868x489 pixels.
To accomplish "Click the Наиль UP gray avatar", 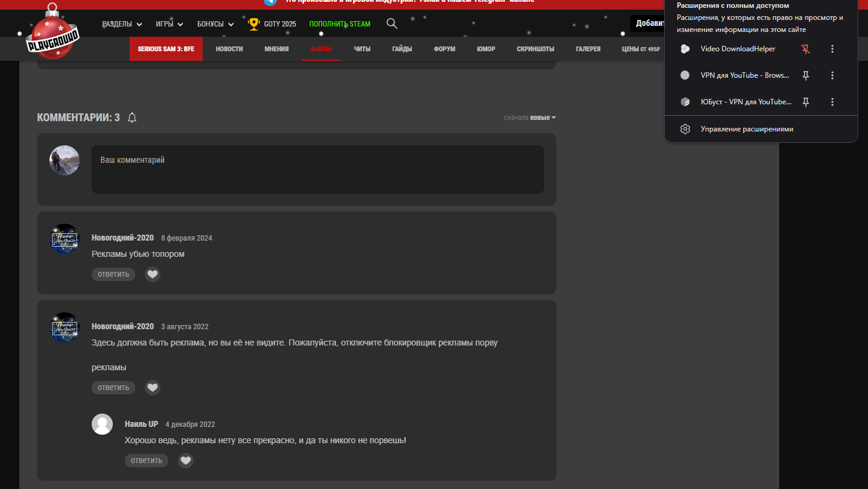I will [x=102, y=424].
